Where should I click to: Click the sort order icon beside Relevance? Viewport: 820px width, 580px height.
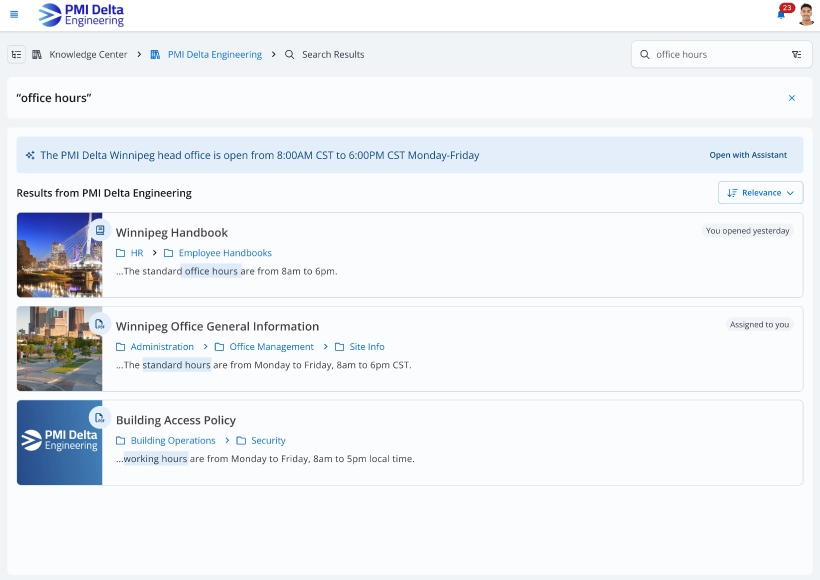coord(732,192)
